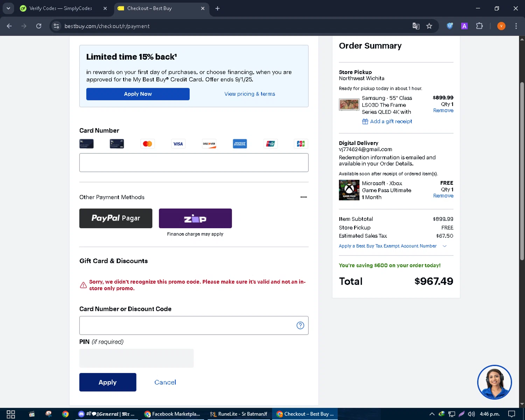Screen dimensions: 525x420
Task: Open the volume control in system tray
Action: (x=471, y=414)
